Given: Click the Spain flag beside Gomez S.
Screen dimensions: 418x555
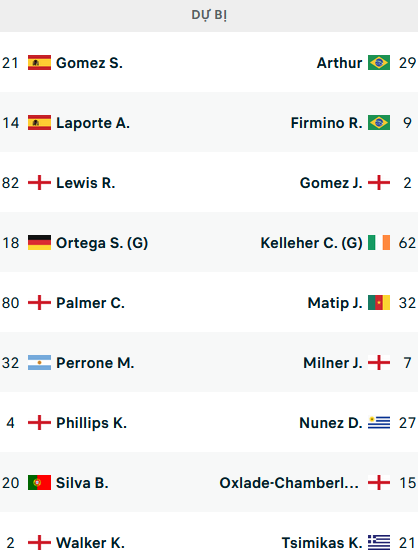Looking at the screenshot, I should point(39,63).
